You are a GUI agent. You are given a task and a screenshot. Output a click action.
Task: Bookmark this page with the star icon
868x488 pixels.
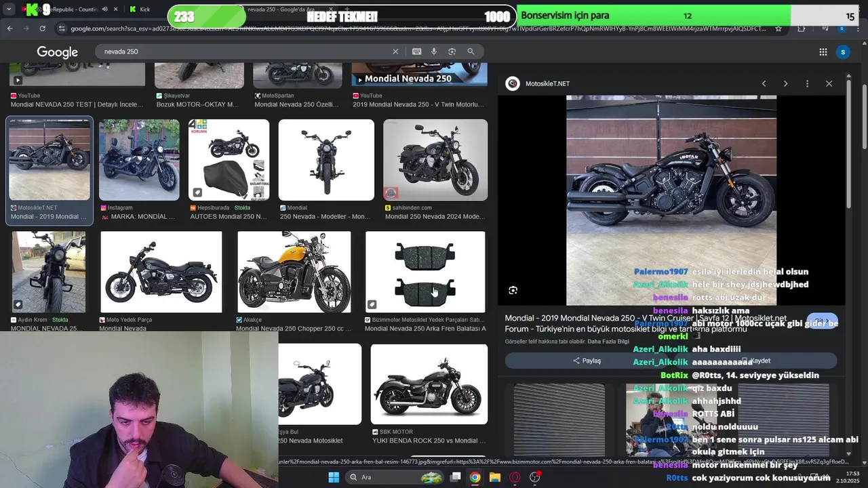coord(778,28)
